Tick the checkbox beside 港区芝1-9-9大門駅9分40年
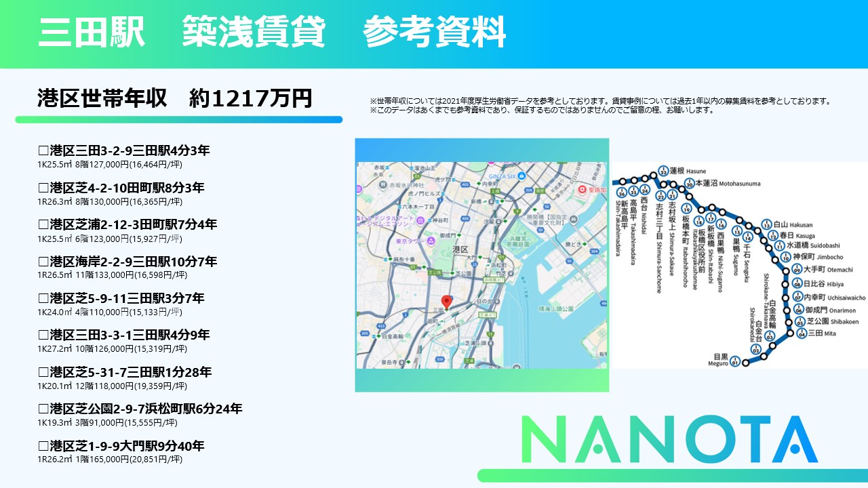The height and width of the screenshot is (488, 868). coord(43,446)
